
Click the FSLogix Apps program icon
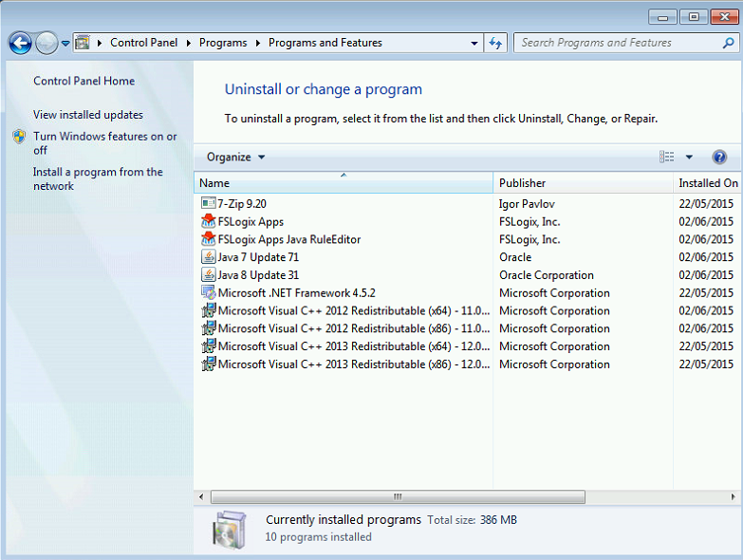208,221
